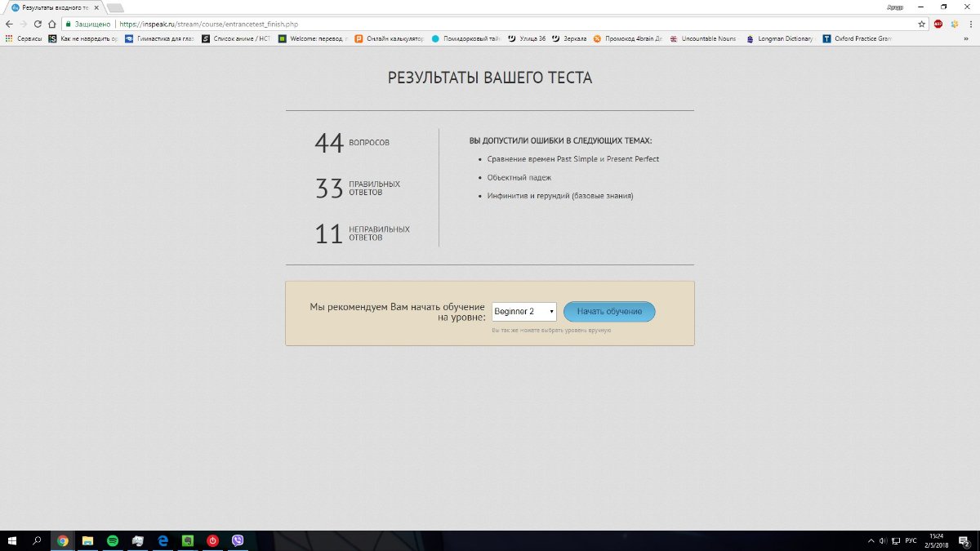The image size is (980, 551).
Task: Expand the Beginner 2 level dropdown
Action: click(x=523, y=312)
